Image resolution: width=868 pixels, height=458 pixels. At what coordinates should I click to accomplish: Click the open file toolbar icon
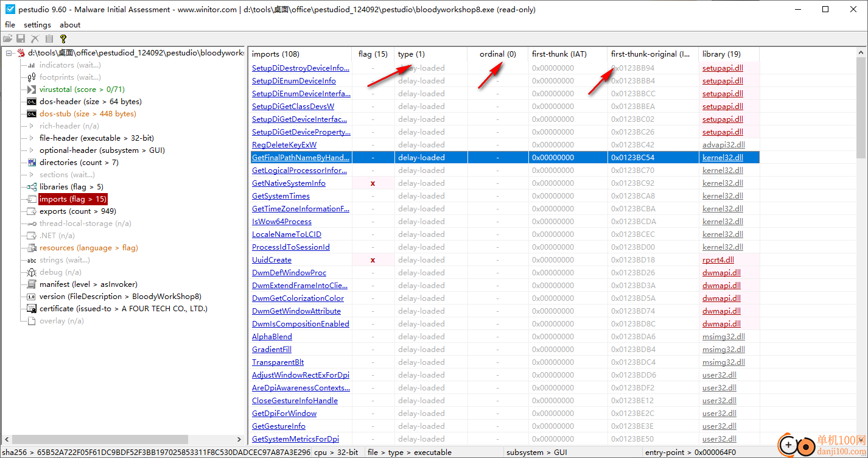[x=7, y=38]
